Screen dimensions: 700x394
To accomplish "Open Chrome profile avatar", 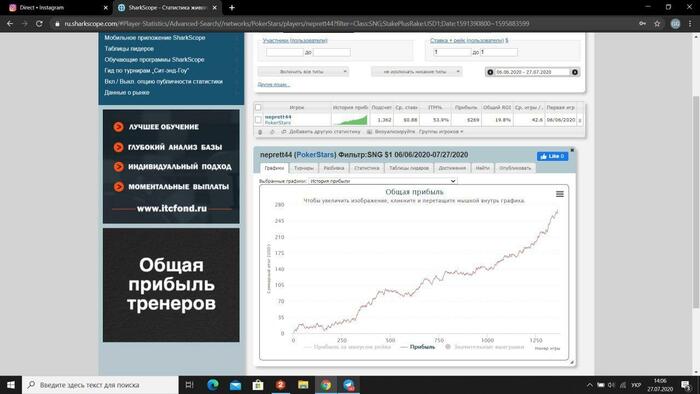I will point(675,24).
